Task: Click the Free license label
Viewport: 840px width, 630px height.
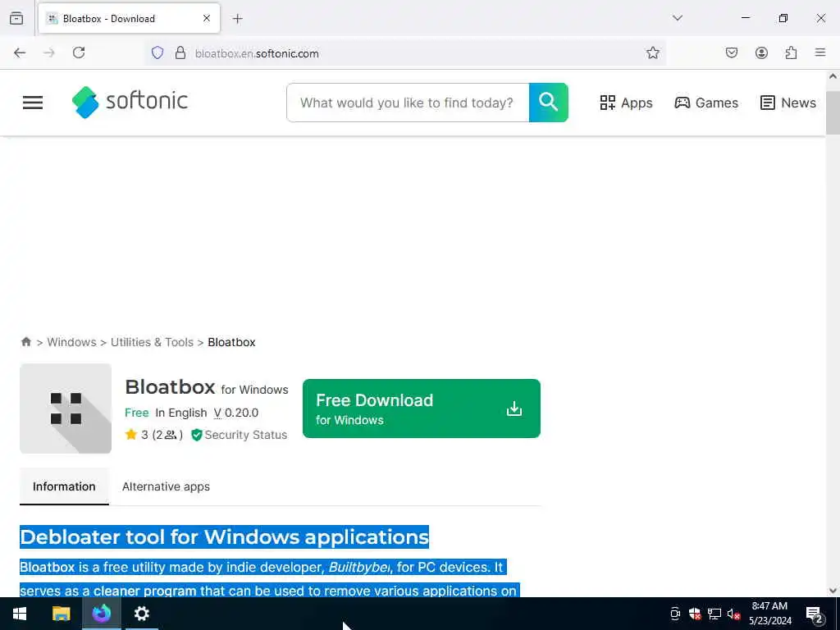Action: tap(137, 413)
